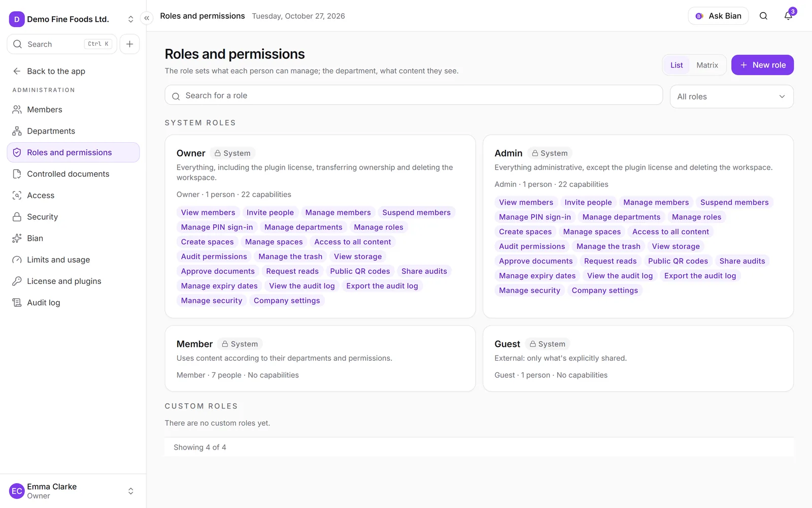This screenshot has height=508, width=812.
Task: Click Owner's Manage PIN sign-in tag
Action: (x=217, y=227)
